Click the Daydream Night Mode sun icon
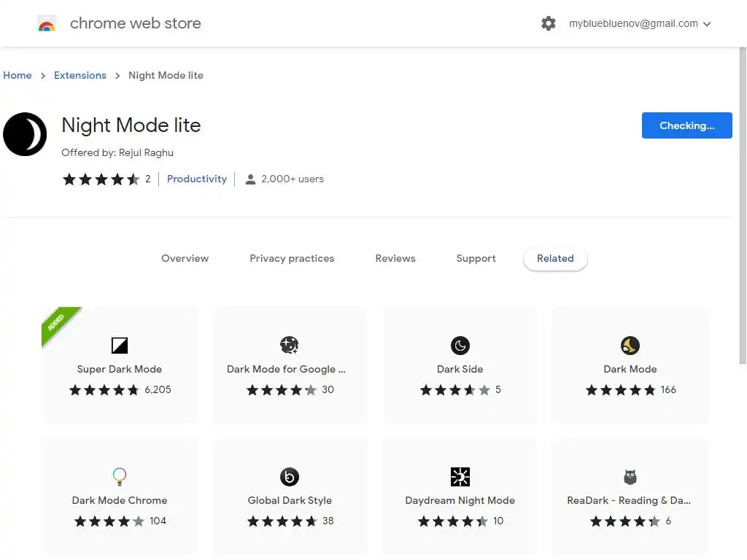 (460, 477)
